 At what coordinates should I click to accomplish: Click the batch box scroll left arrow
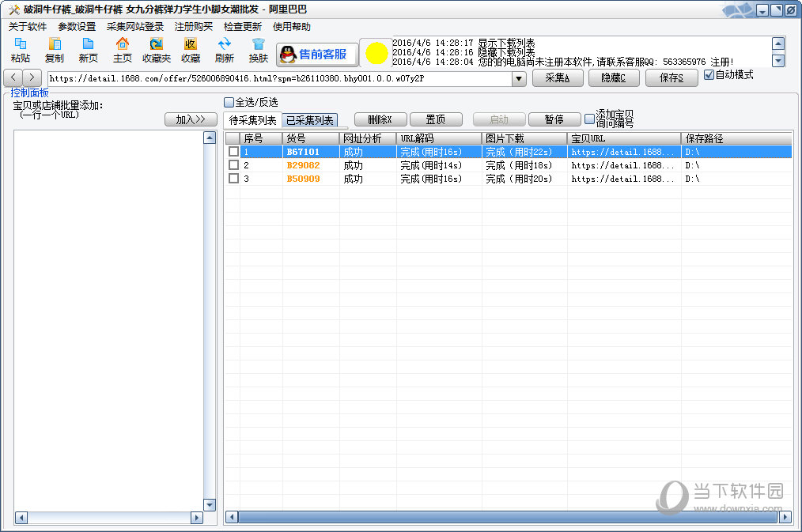pyautogui.click(x=21, y=518)
